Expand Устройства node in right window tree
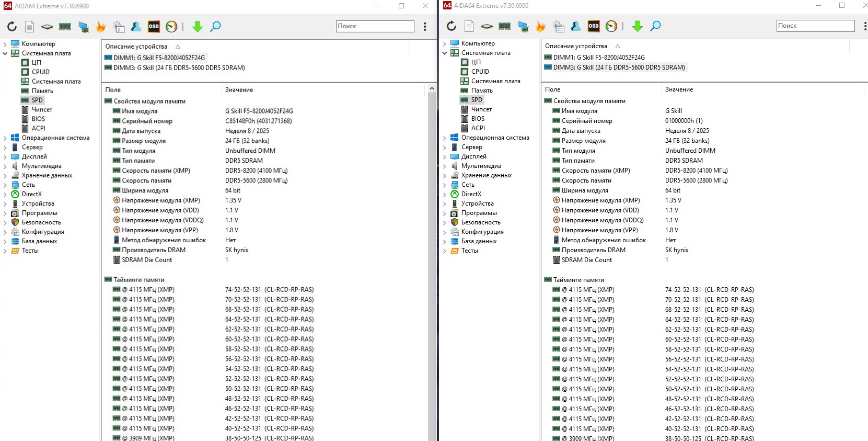This screenshot has height=441, width=868. click(445, 203)
